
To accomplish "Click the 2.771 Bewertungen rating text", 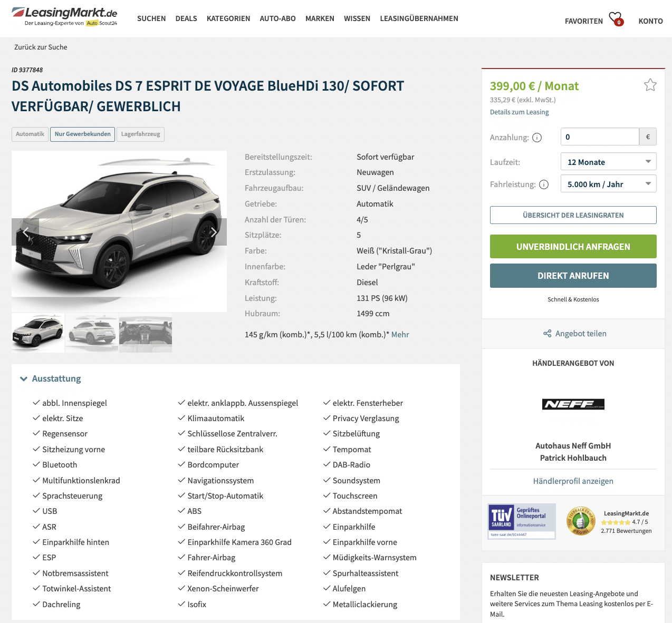I will coord(626,531).
